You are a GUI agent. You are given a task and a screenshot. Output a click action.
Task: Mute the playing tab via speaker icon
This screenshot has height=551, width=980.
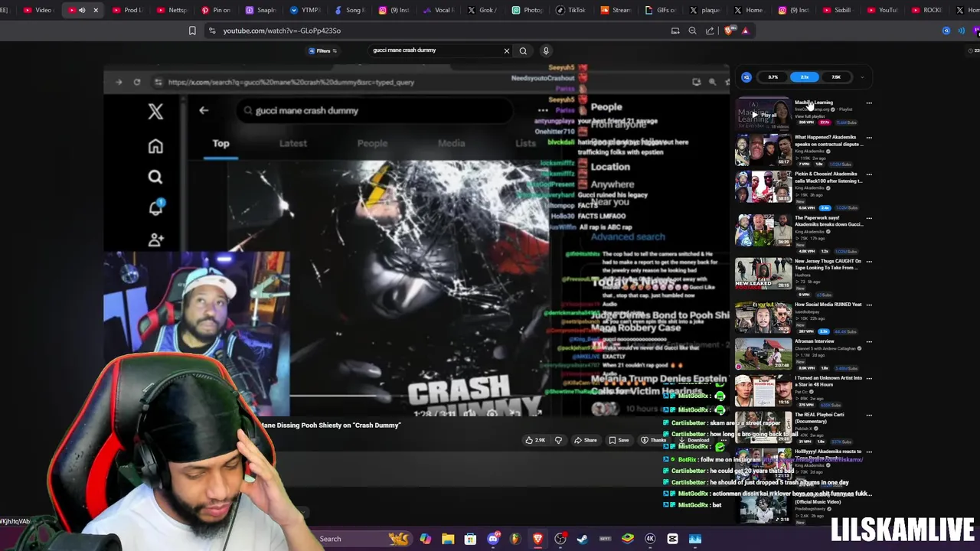tap(82, 10)
